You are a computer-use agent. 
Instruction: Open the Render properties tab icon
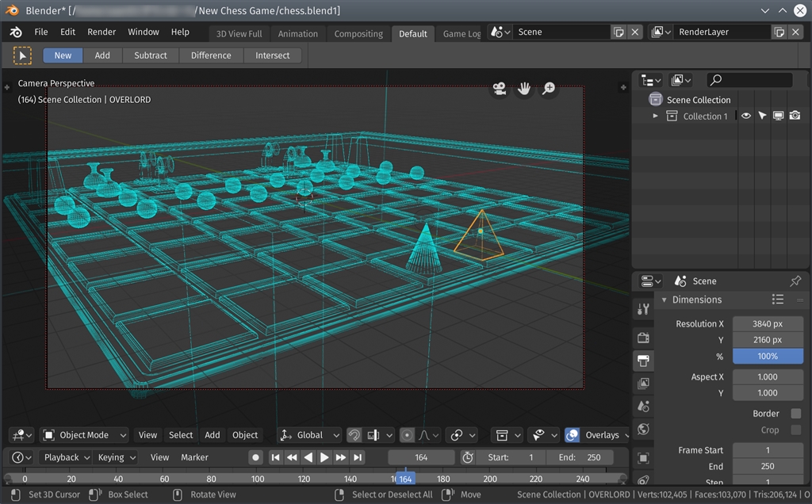coord(643,338)
